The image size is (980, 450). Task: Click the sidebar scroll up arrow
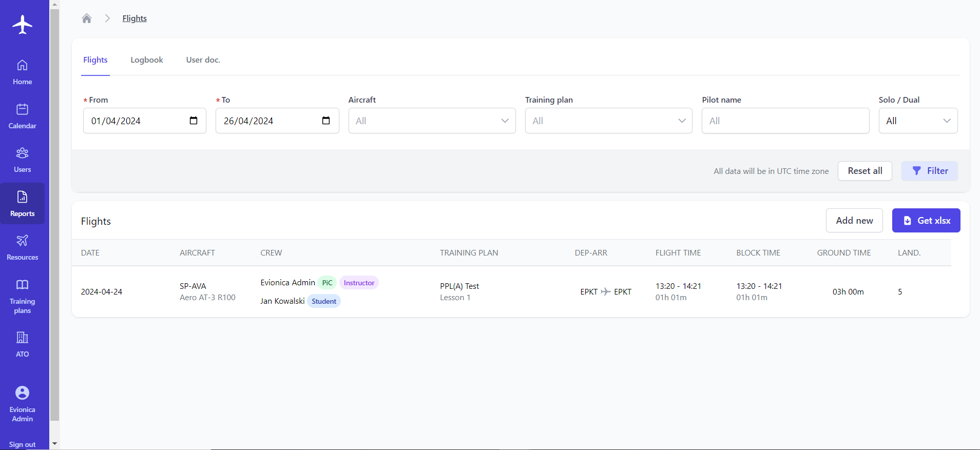pyautogui.click(x=54, y=5)
